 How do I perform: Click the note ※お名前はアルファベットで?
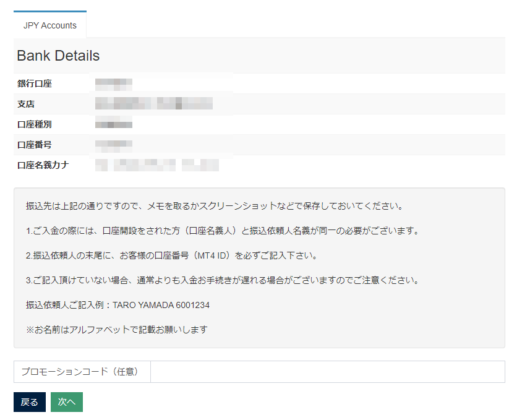point(116,330)
